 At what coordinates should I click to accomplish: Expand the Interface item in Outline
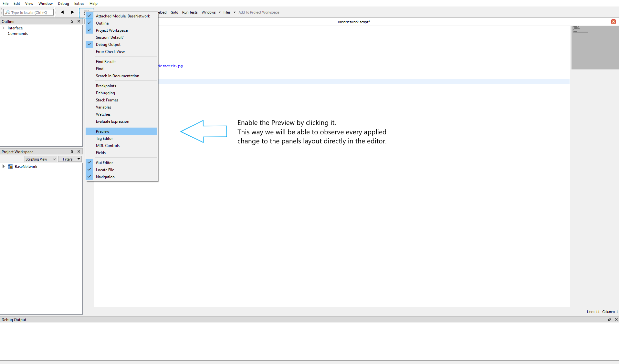pyautogui.click(x=4, y=28)
